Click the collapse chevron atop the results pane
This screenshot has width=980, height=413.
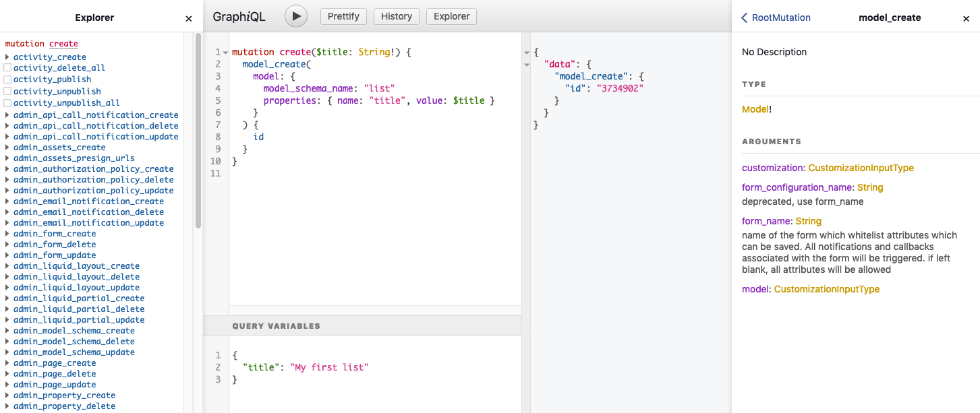click(527, 51)
